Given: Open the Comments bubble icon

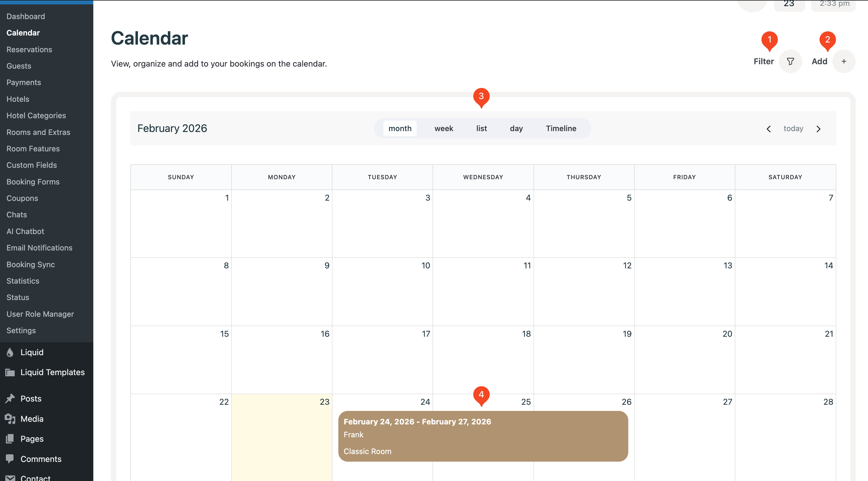Looking at the screenshot, I should 10,459.
